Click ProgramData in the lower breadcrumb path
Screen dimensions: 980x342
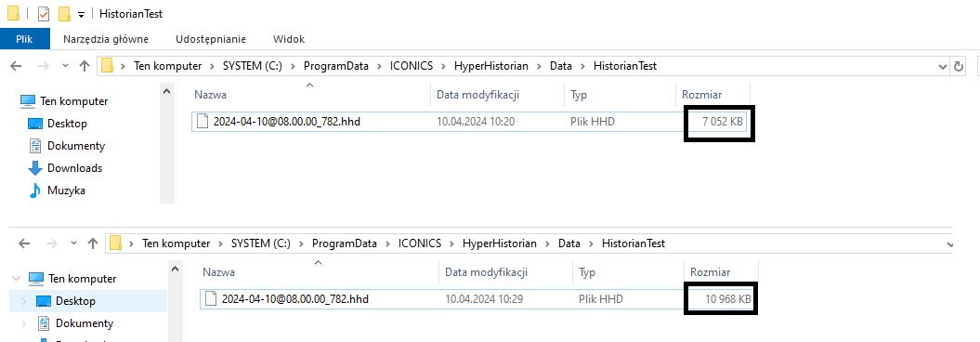tap(345, 243)
